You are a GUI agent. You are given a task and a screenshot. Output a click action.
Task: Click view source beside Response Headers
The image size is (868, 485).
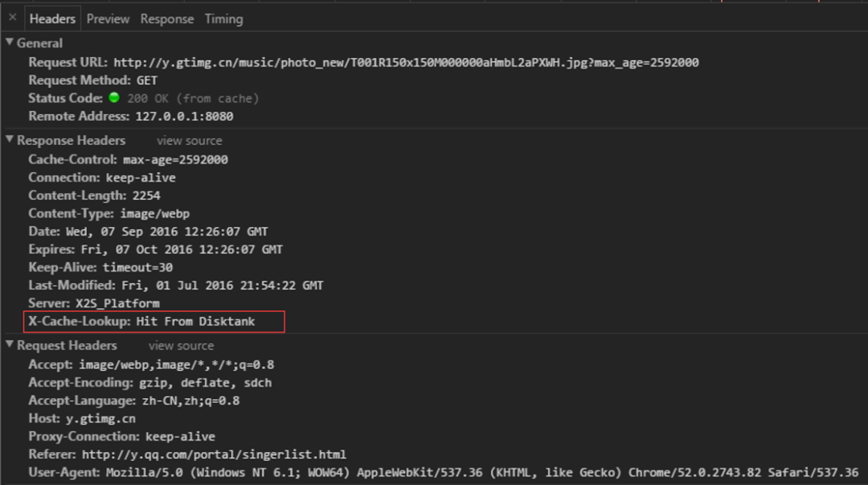click(189, 141)
